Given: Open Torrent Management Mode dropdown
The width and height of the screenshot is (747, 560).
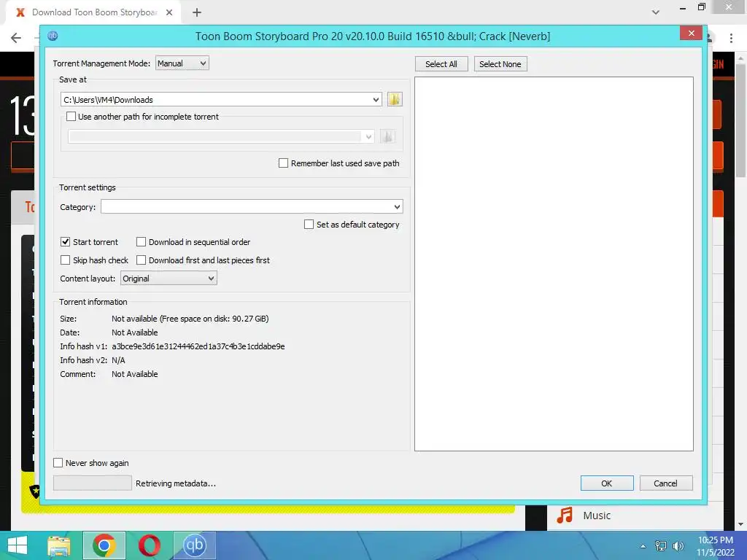Looking at the screenshot, I should 182,63.
